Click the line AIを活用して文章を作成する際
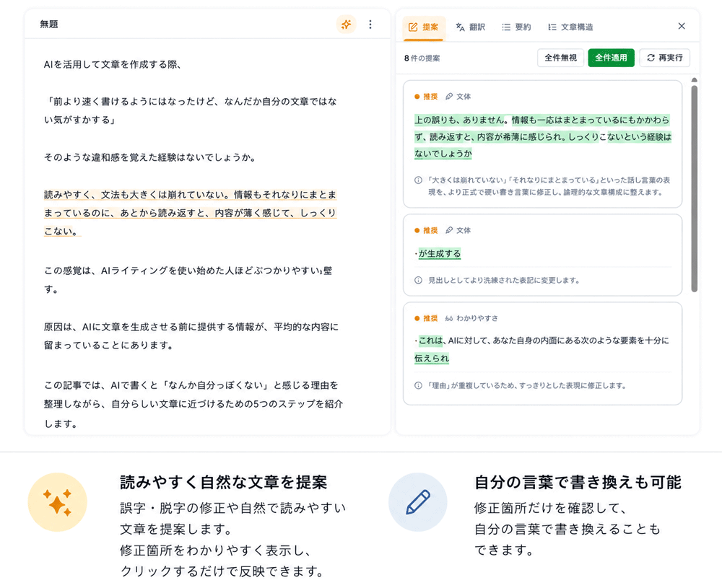722x588 pixels. [x=112, y=64]
